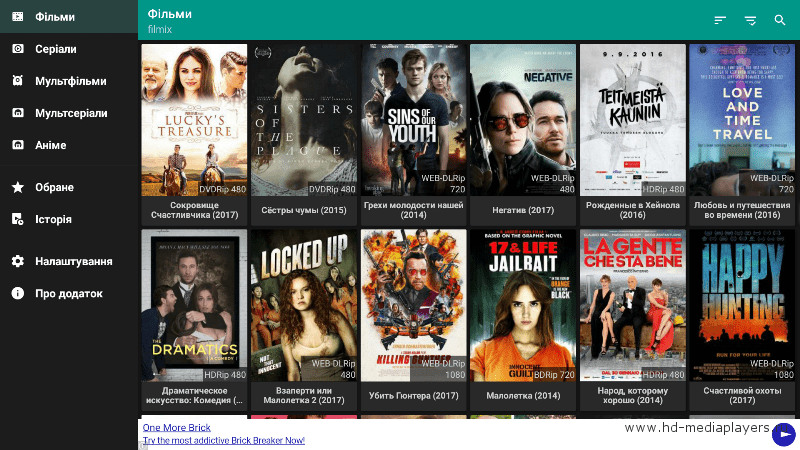Click title 'Грехи молодости нашей (2014)'
The height and width of the screenshot is (450, 800).
[414, 210]
